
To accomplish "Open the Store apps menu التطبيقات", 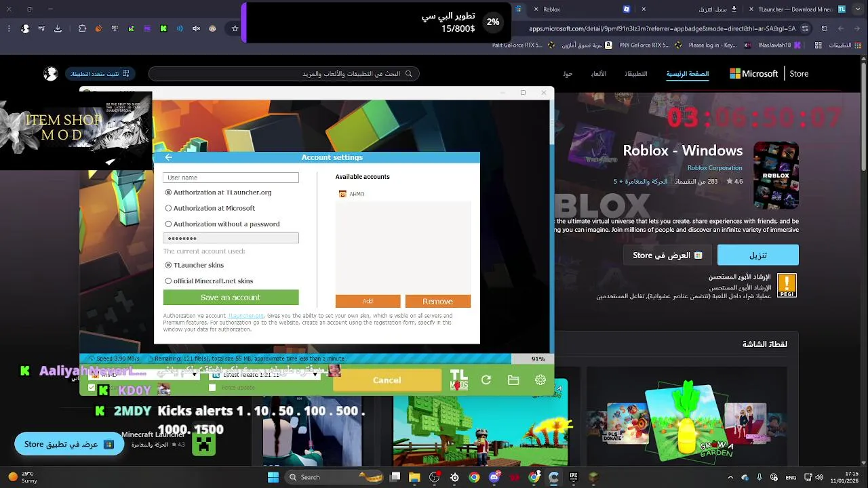I will coord(635,74).
